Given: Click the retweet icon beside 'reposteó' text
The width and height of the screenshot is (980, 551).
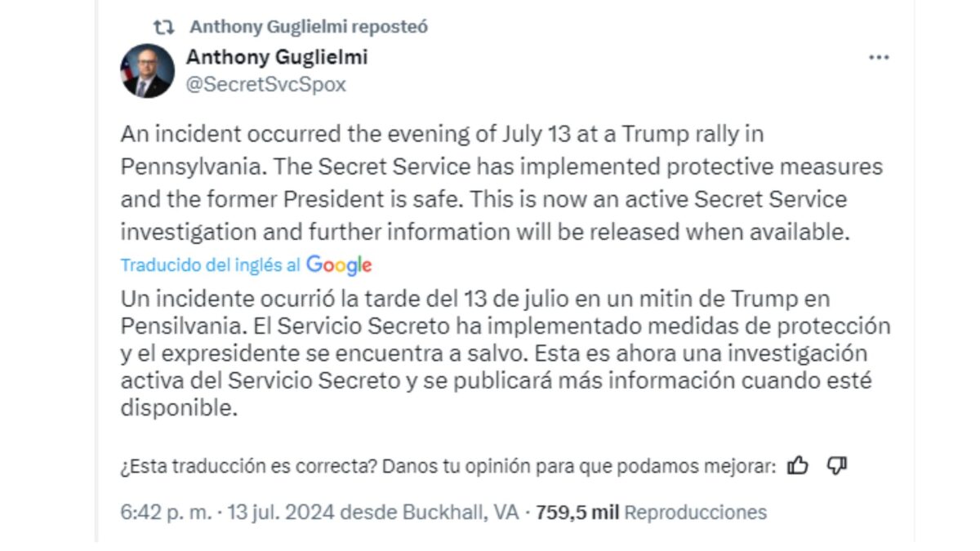Looking at the screenshot, I should coord(163,25).
